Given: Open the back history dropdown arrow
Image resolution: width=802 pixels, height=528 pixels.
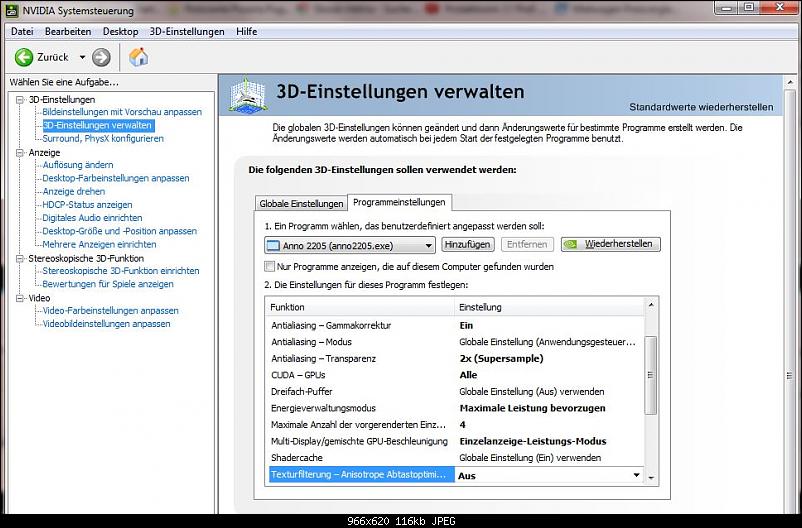Looking at the screenshot, I should (x=82, y=57).
